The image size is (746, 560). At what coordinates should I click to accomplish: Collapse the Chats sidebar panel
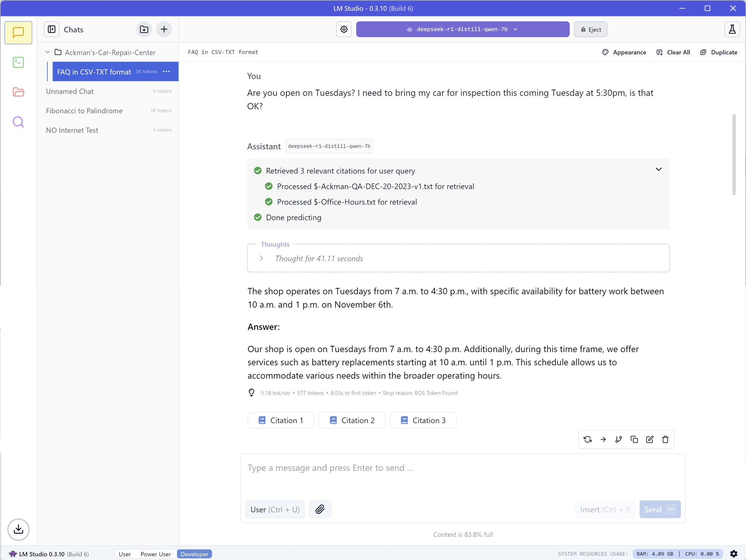tap(52, 29)
